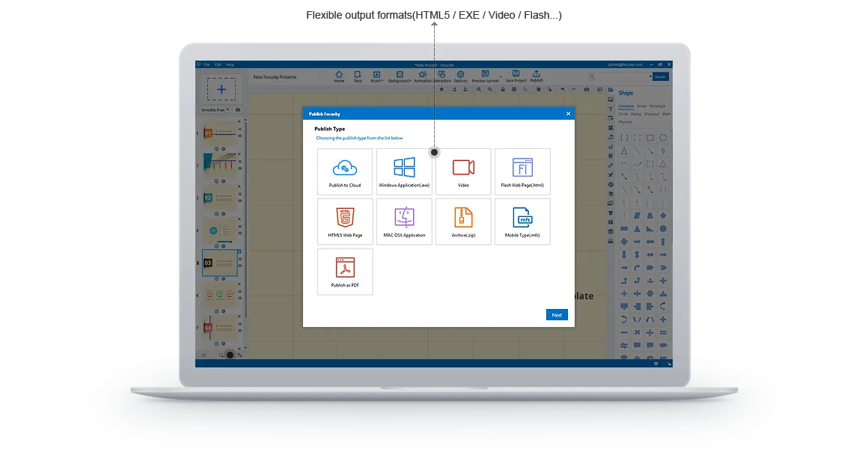Click Next in the Publish Focusky dialog
Viewport: 868px width, 449px height.
557,314
